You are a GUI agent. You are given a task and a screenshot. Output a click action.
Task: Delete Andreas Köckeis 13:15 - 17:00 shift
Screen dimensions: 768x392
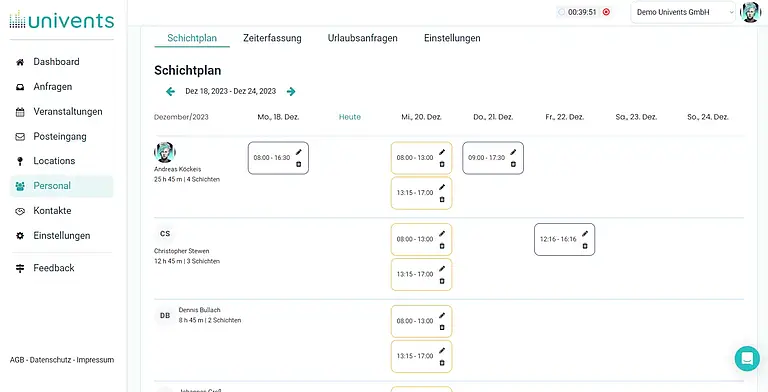coord(442,199)
